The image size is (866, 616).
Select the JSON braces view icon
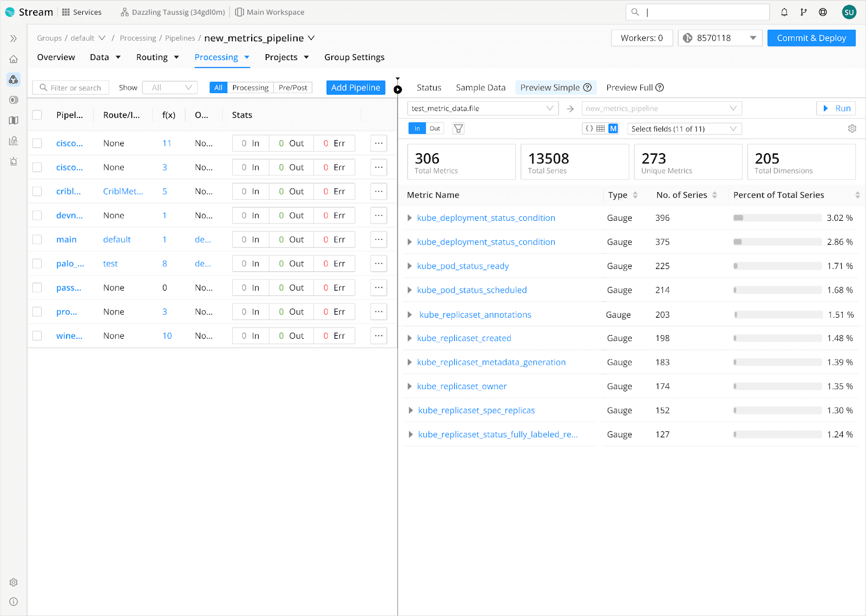[x=589, y=129]
